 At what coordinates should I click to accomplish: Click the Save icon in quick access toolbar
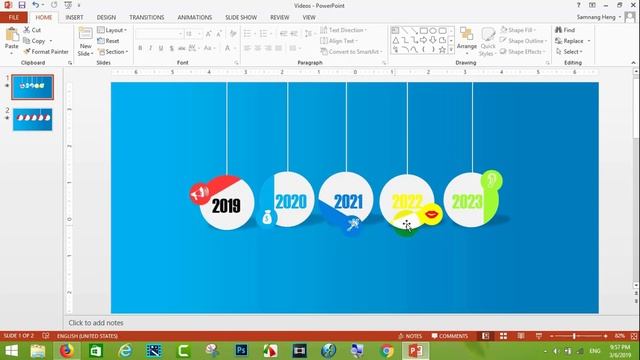pos(22,5)
